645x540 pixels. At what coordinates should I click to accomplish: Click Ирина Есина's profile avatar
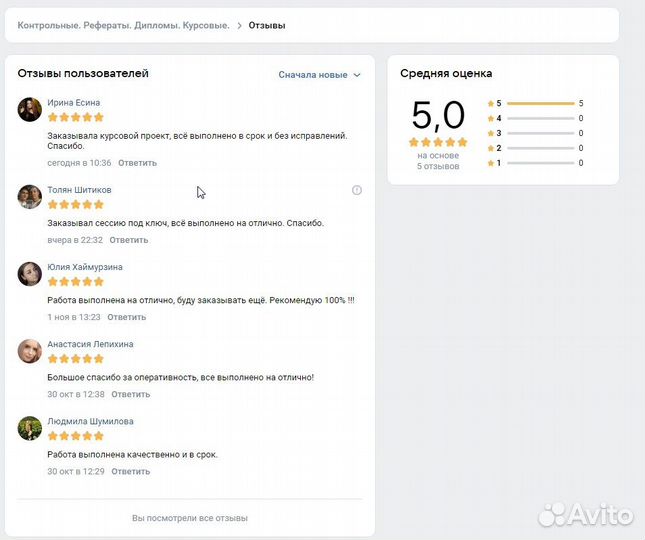30,109
